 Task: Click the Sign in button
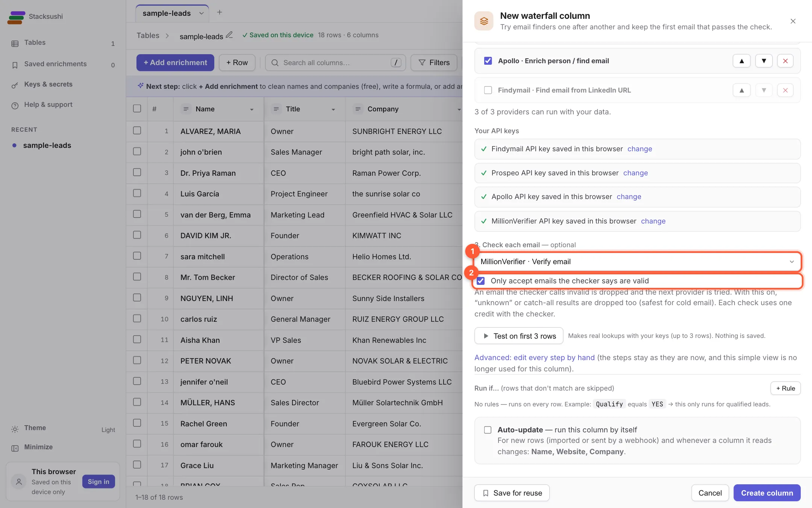point(98,482)
